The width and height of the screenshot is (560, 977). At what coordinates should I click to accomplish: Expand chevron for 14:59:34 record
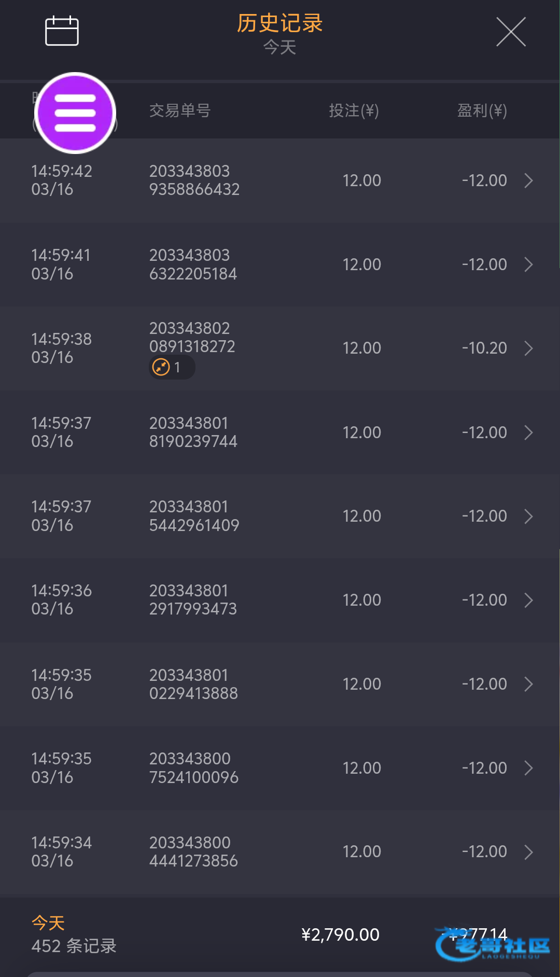[528, 852]
